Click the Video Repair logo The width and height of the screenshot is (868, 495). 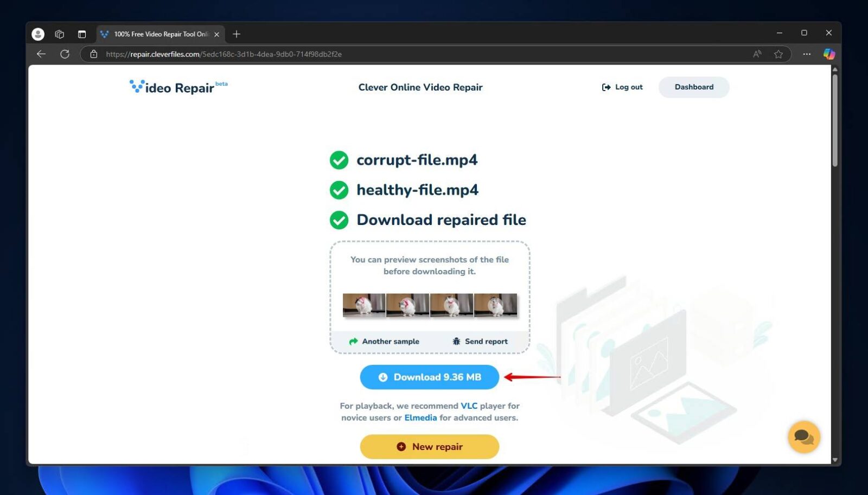[177, 87]
